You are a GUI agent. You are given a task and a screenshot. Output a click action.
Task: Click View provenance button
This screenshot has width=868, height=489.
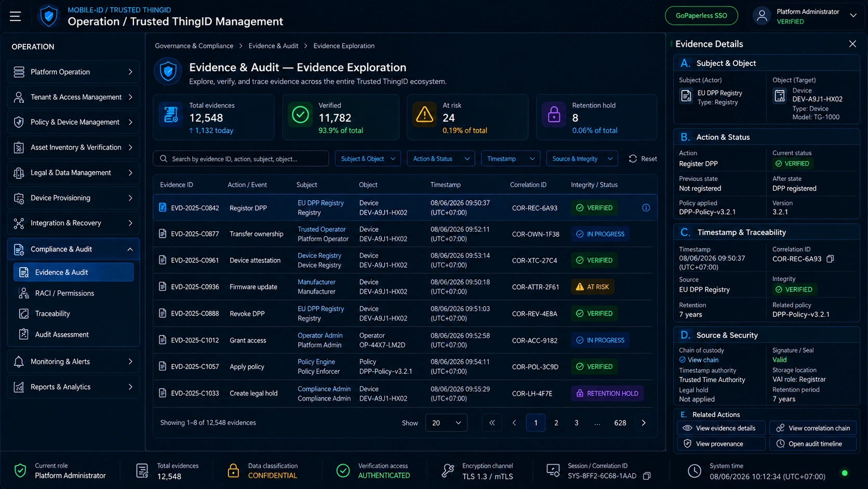[x=721, y=444]
